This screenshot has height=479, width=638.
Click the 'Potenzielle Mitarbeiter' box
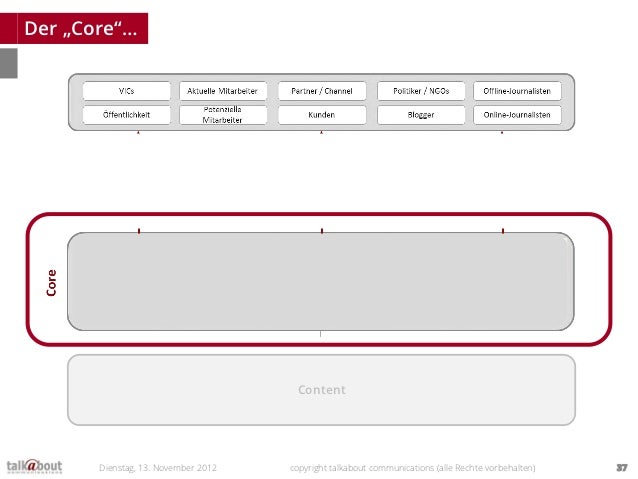[x=223, y=115]
